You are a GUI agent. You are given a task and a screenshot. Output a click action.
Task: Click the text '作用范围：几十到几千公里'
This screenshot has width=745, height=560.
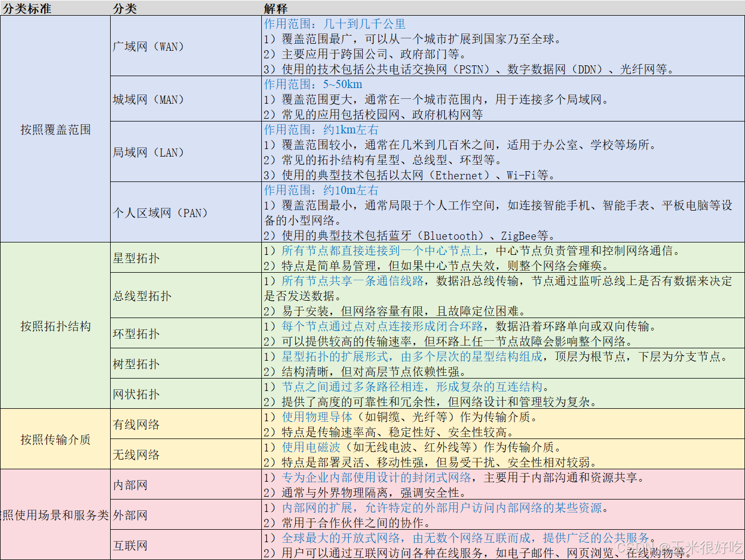[335, 24]
